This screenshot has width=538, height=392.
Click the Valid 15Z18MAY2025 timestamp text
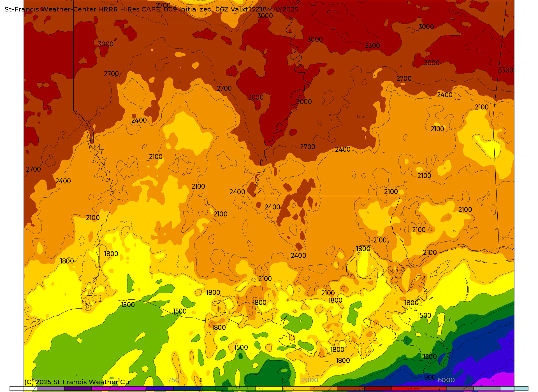[265, 9]
